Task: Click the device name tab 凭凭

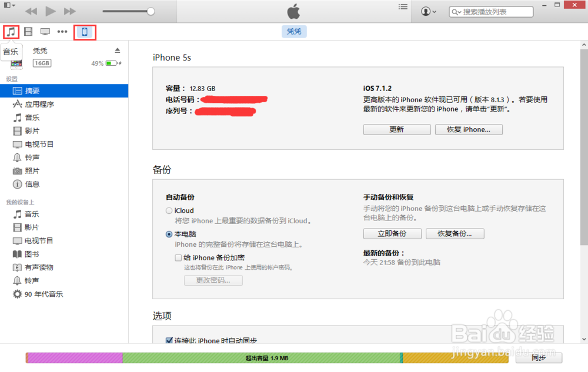Action: pyautogui.click(x=294, y=32)
